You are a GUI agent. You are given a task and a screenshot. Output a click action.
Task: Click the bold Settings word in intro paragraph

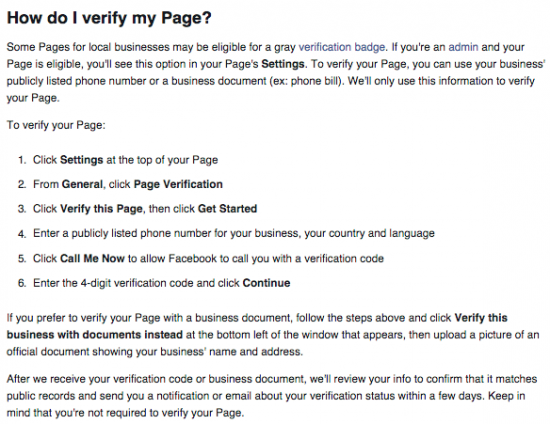[x=283, y=64]
